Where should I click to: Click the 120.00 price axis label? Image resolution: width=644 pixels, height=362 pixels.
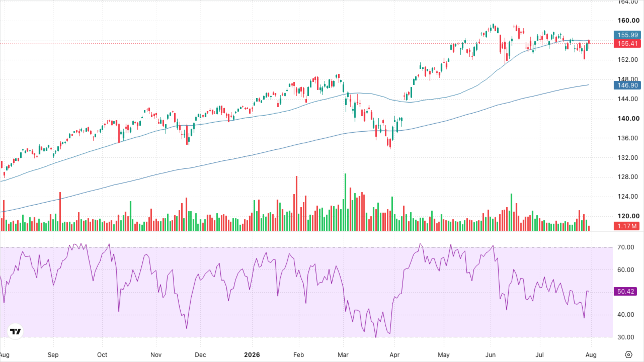(x=628, y=216)
